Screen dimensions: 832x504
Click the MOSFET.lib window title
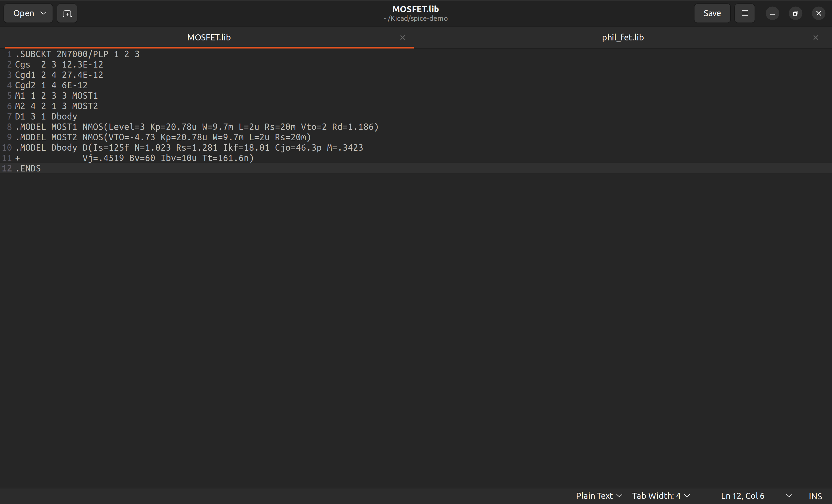(415, 9)
